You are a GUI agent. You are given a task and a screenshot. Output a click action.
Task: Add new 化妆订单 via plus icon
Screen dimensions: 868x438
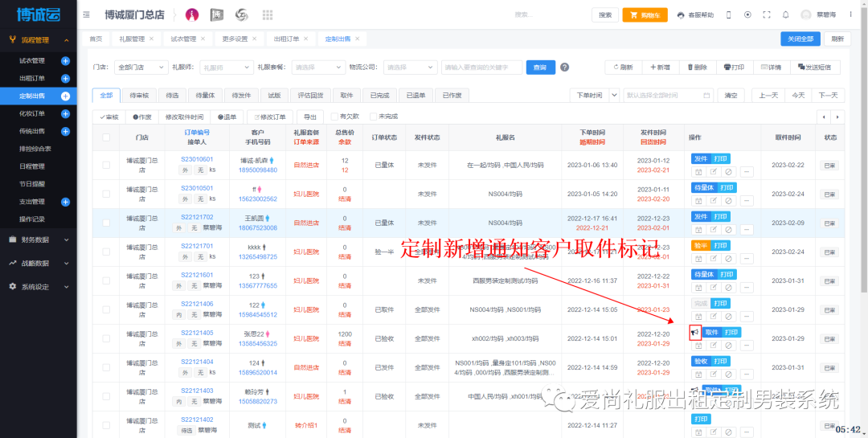(x=65, y=113)
